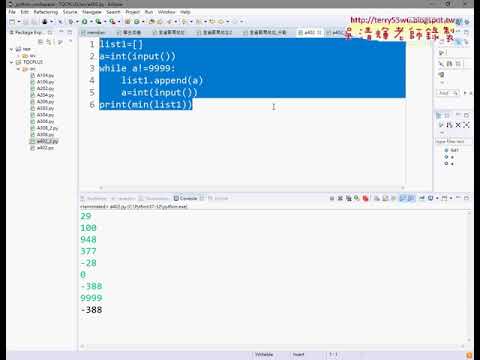
Task: Select A204.py in the tree
Action: (45, 95)
